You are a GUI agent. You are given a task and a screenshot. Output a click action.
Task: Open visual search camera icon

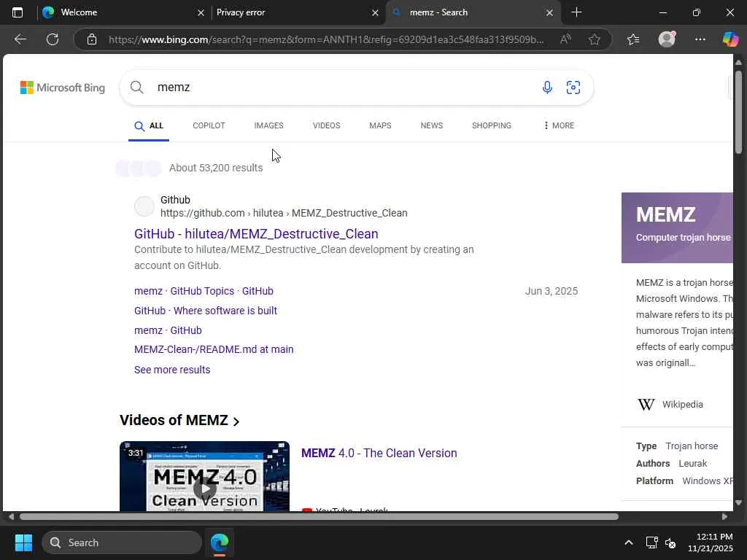point(573,87)
